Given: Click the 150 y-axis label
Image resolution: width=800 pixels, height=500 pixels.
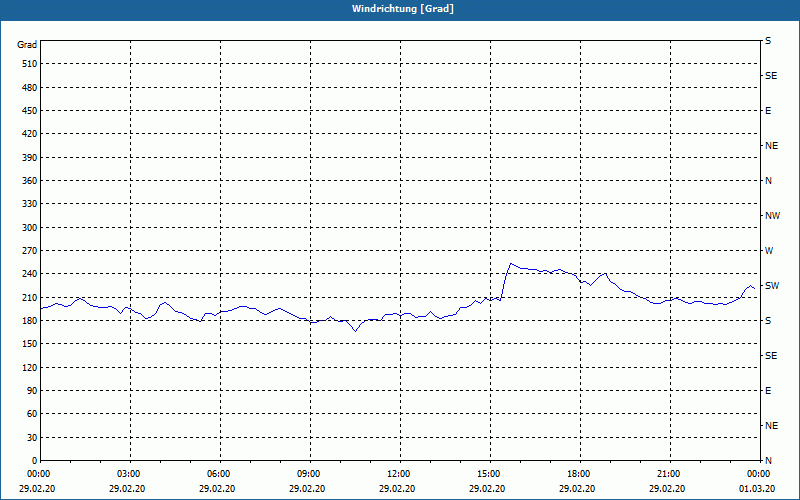Looking at the screenshot, I should [x=29, y=344].
